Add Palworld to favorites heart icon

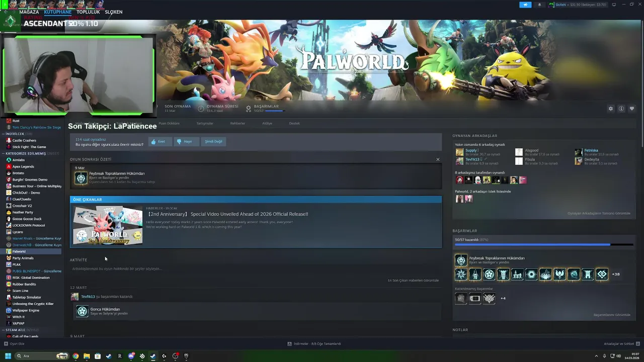632,109
